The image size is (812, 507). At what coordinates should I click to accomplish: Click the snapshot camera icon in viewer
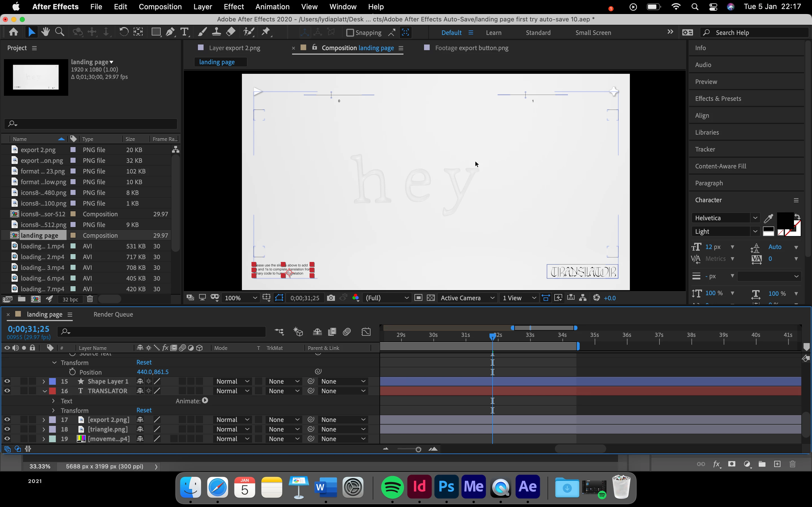(331, 298)
